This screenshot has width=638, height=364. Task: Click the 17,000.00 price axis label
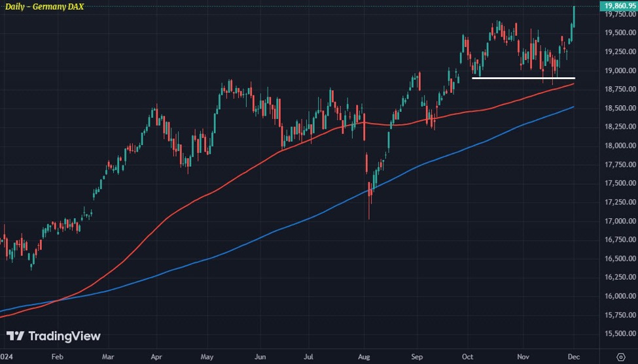pos(620,221)
